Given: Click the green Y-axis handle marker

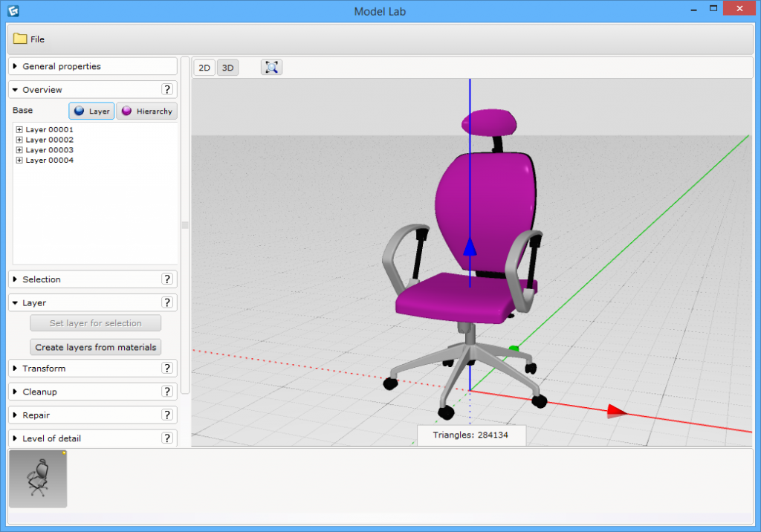Looking at the screenshot, I should pos(514,348).
